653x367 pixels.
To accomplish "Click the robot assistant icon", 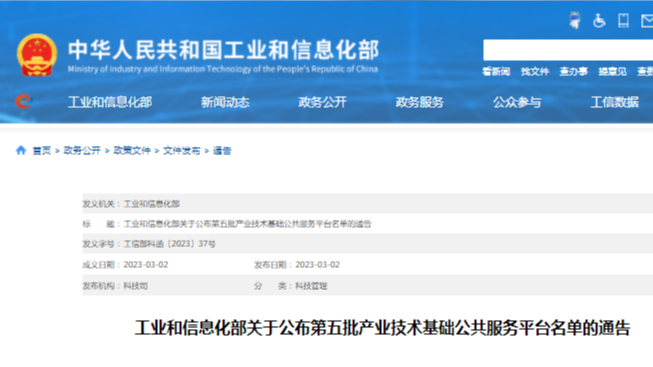I will pyautogui.click(x=575, y=20).
